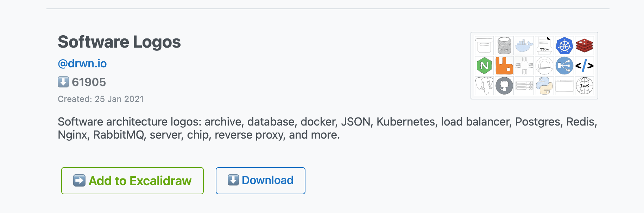644x213 pixels.
Task: Select the Docker whale logo
Action: click(524, 45)
